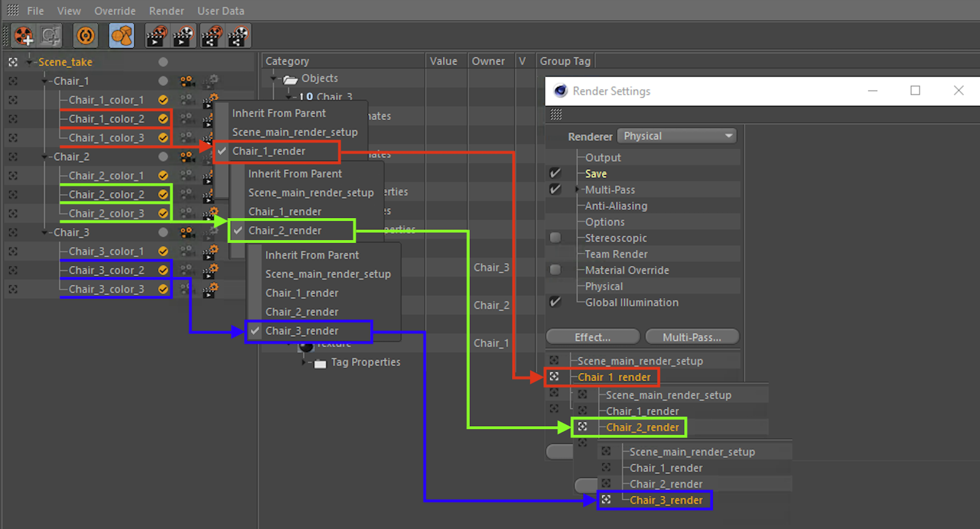The image size is (980, 529).
Task: Click the fourth clapperboard toolbar icon
Action: 238,36
